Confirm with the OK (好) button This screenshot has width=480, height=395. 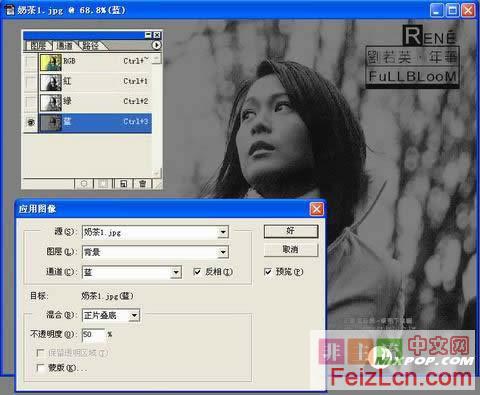(291, 231)
